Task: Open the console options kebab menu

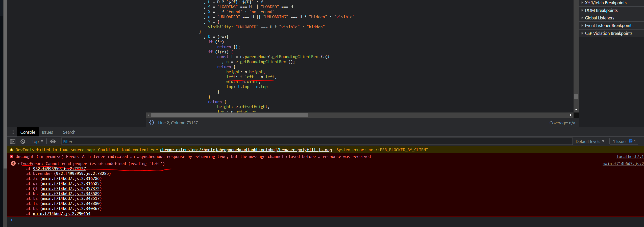Action: point(13,132)
